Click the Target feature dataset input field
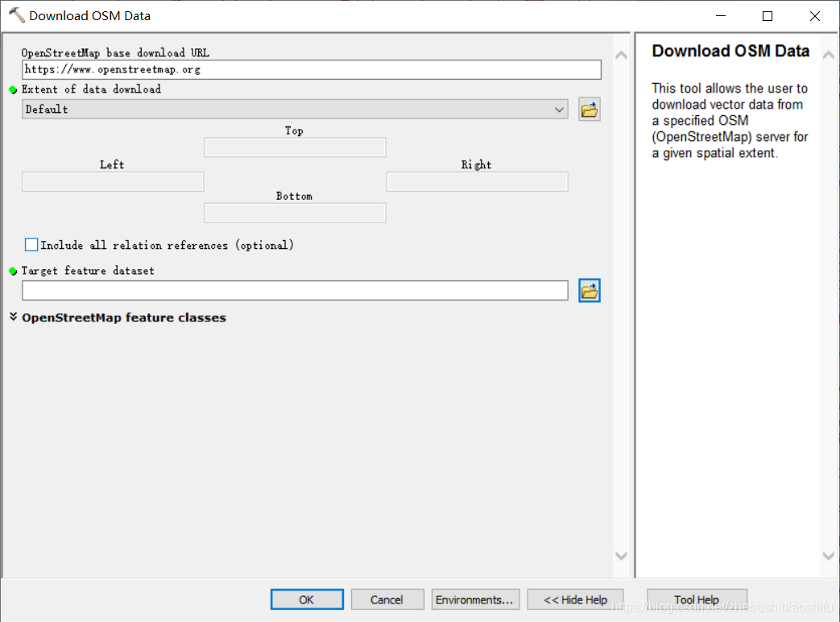Viewport: 840px width, 622px height. [296, 290]
